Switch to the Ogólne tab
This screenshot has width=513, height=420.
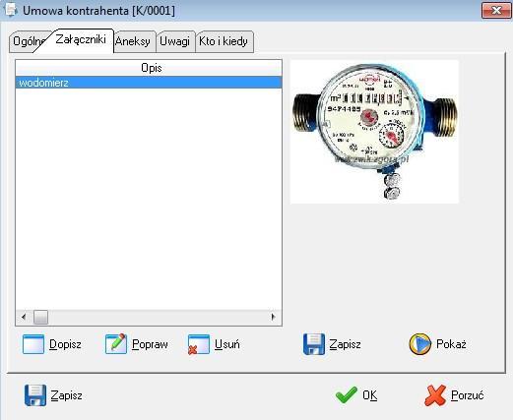tap(27, 41)
